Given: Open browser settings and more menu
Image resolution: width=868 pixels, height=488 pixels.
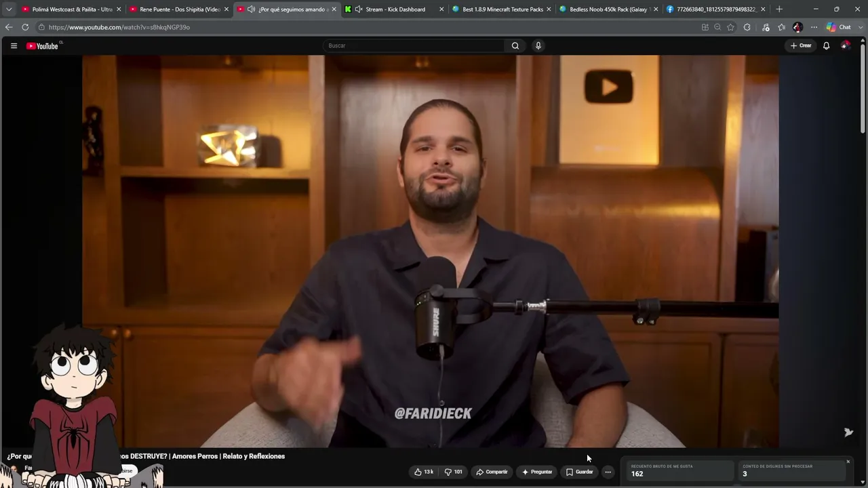Looking at the screenshot, I should [814, 27].
